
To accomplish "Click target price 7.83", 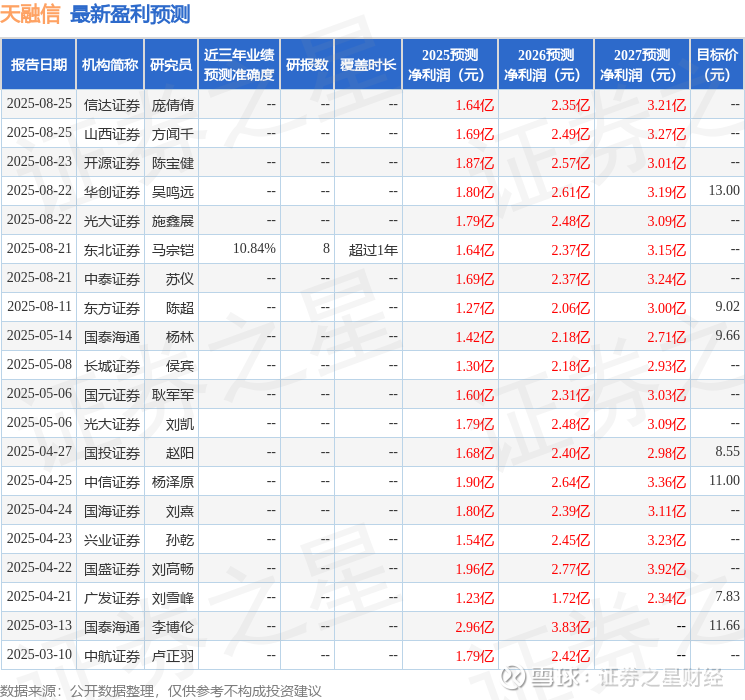I will [x=727, y=596].
